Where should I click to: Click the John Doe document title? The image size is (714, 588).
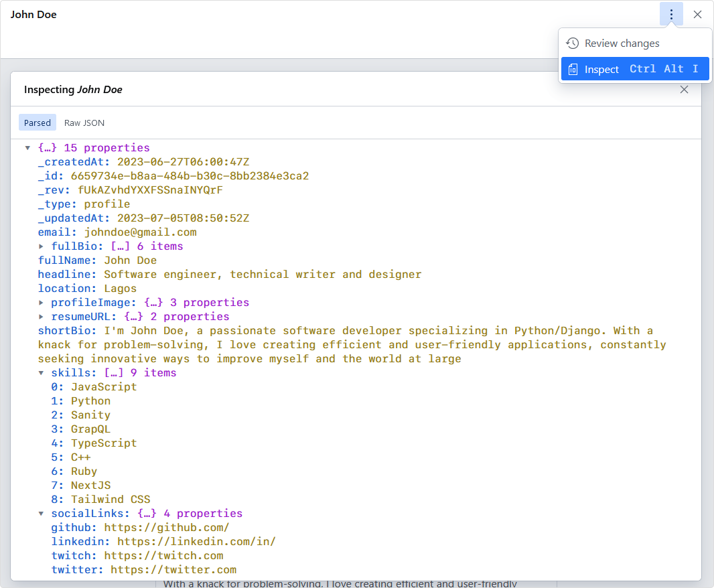(33, 15)
